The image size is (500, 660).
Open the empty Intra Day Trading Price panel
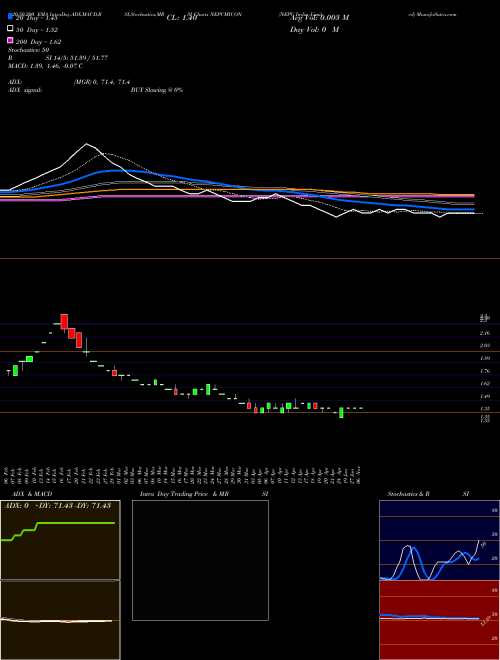200,560
